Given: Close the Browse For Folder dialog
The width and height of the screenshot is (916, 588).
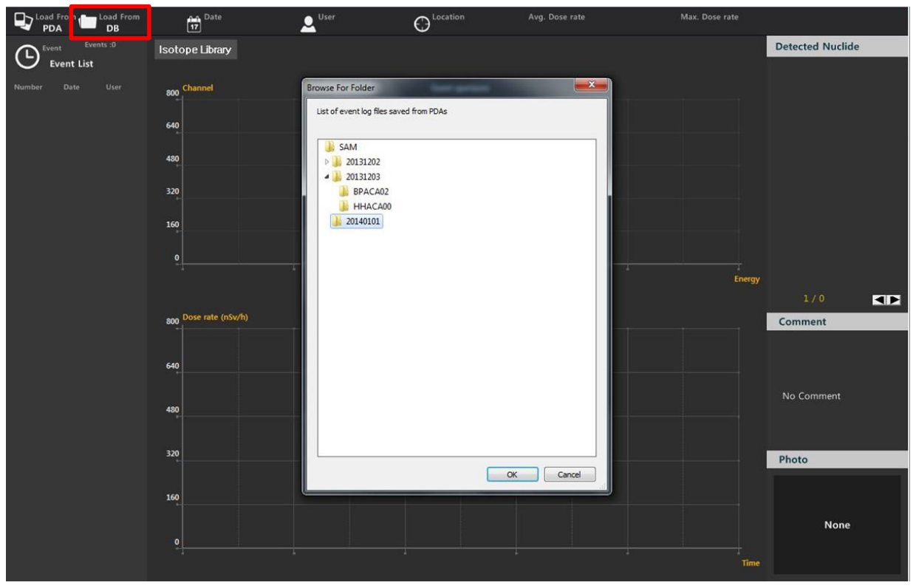Looking at the screenshot, I should point(591,86).
